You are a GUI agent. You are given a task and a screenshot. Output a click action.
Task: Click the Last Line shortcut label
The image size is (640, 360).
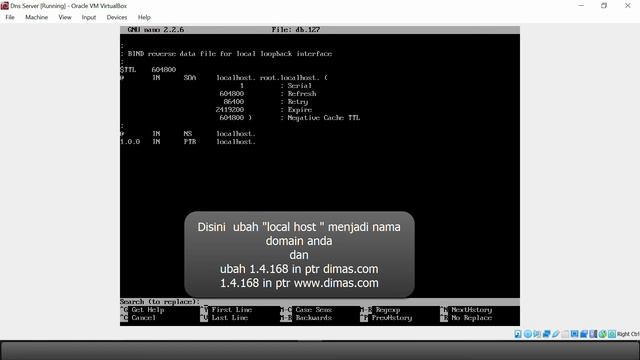[x=229, y=318]
